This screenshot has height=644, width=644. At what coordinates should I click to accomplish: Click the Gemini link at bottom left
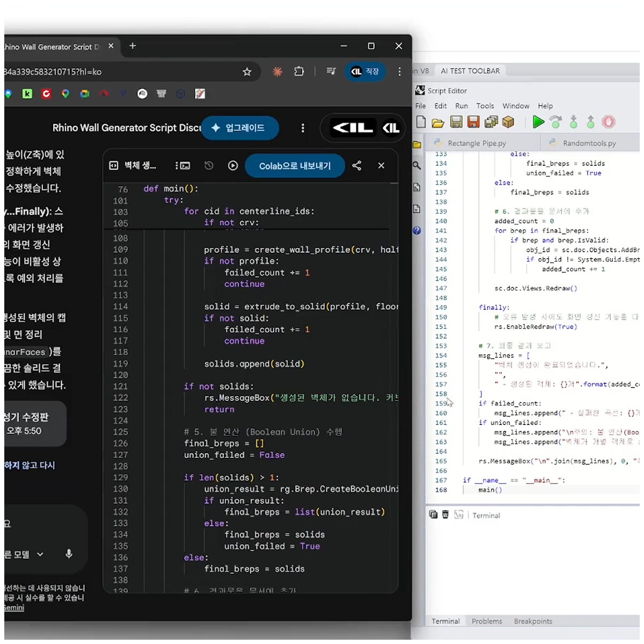coord(14,608)
